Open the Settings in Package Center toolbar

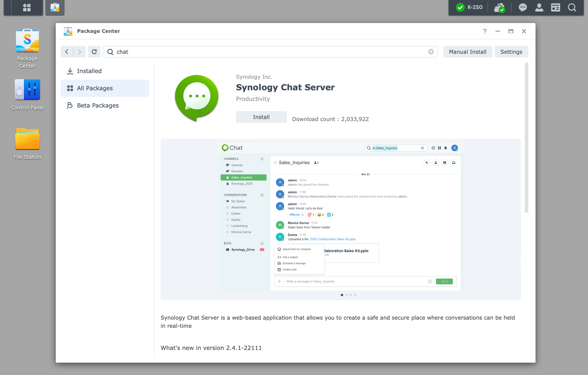511,52
